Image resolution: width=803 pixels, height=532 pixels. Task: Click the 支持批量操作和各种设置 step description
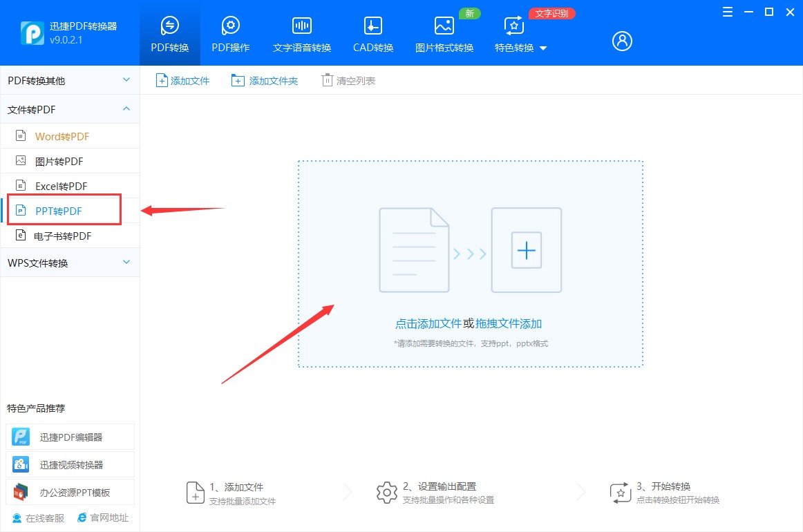(448, 500)
